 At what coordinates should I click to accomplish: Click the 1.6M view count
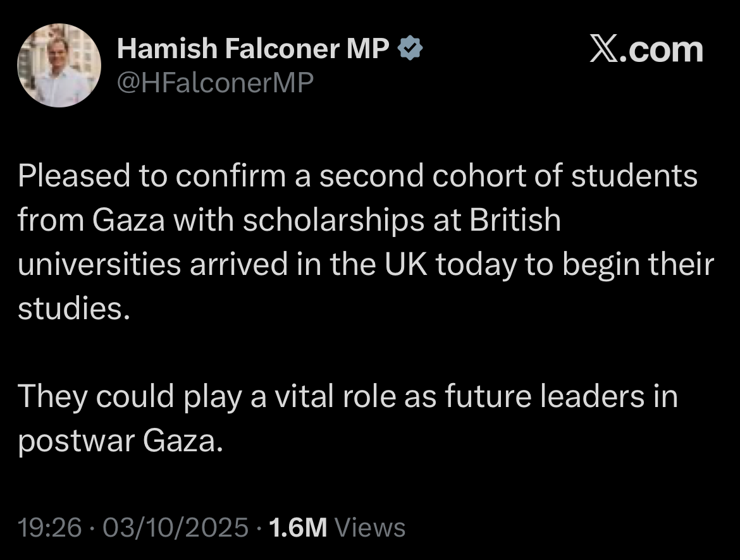[299, 527]
